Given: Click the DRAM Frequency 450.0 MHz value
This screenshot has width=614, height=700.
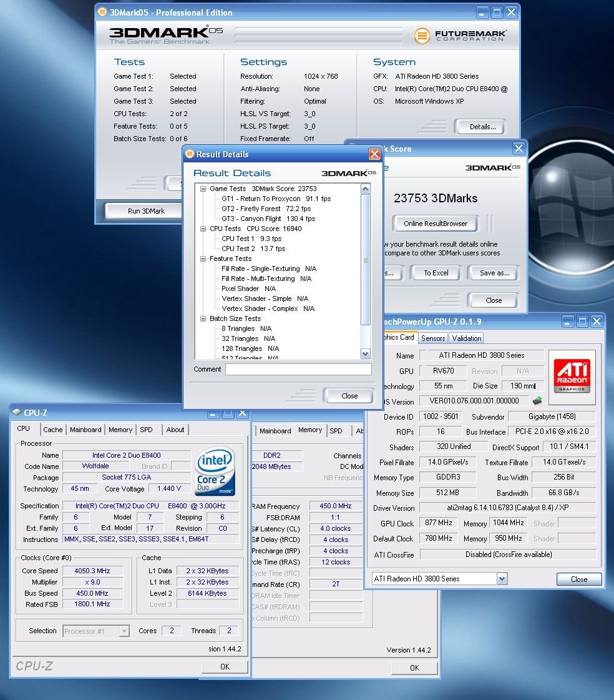Looking at the screenshot, I should click(336, 506).
